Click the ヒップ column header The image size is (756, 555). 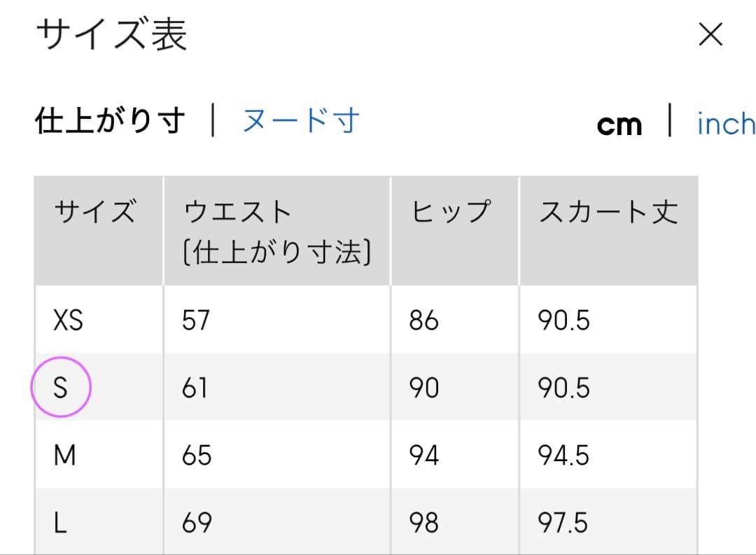click(x=450, y=211)
